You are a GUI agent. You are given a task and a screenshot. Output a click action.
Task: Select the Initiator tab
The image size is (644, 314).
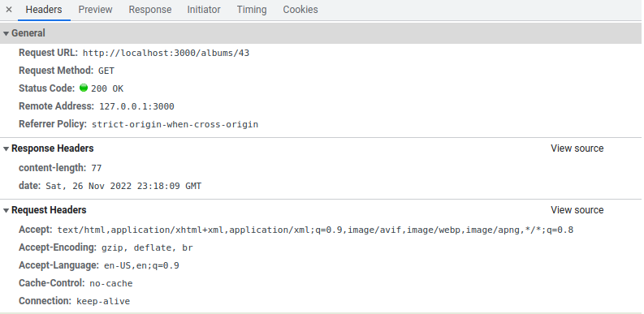(204, 10)
